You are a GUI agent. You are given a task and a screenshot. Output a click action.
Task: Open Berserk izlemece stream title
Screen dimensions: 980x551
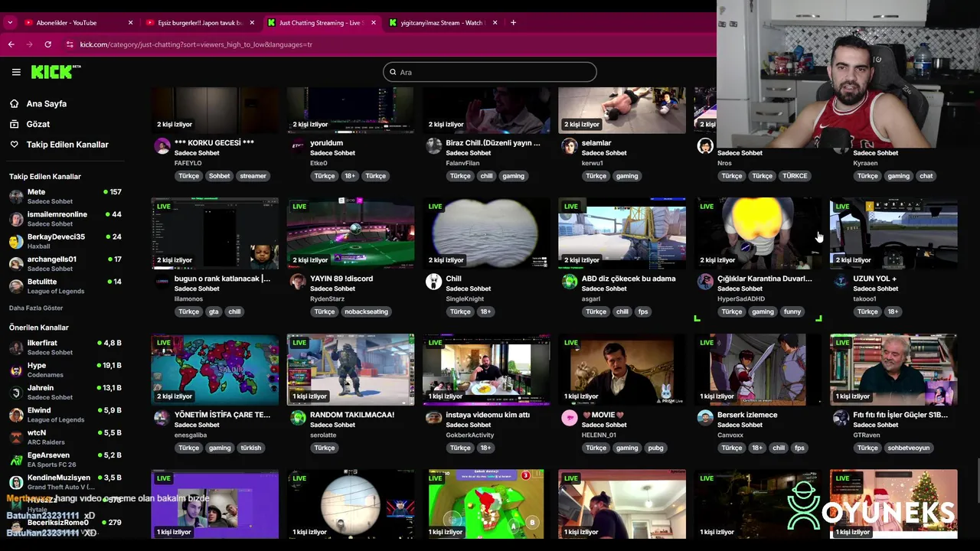pos(747,415)
